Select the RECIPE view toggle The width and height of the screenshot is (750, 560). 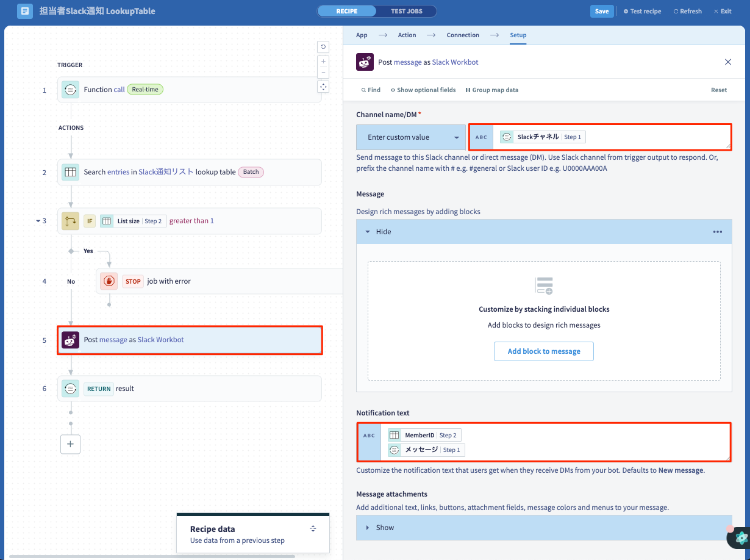point(347,11)
